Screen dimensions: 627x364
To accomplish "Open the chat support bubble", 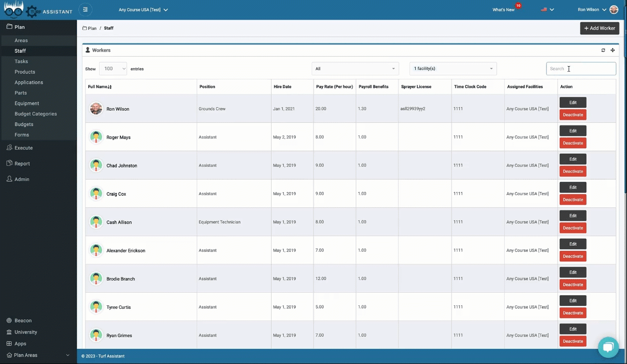I will (608, 347).
